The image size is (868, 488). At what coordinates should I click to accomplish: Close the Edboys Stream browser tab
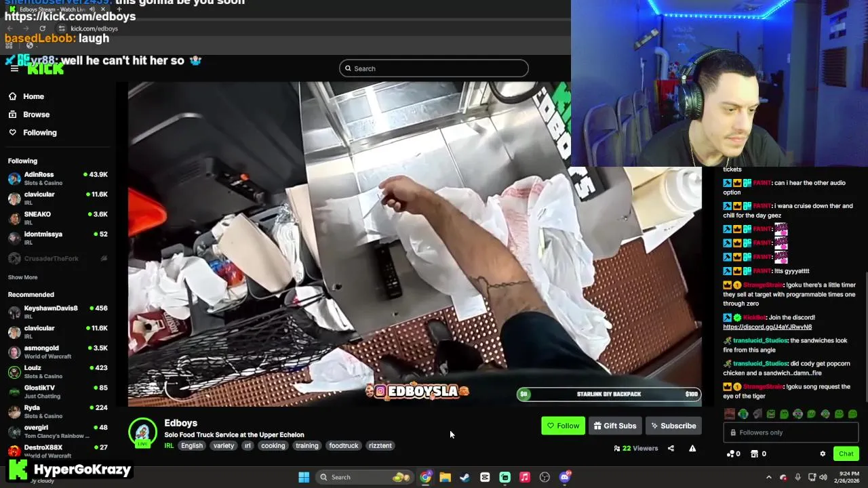coord(103,9)
